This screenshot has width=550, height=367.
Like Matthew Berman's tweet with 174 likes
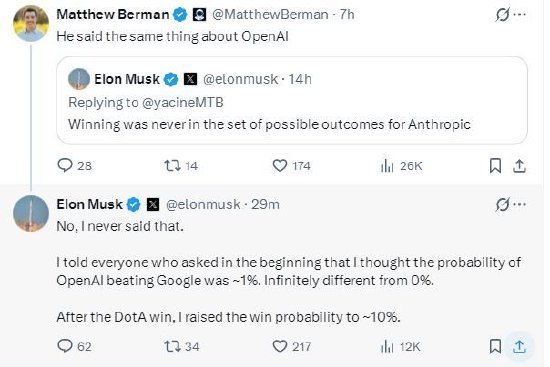click(291, 166)
